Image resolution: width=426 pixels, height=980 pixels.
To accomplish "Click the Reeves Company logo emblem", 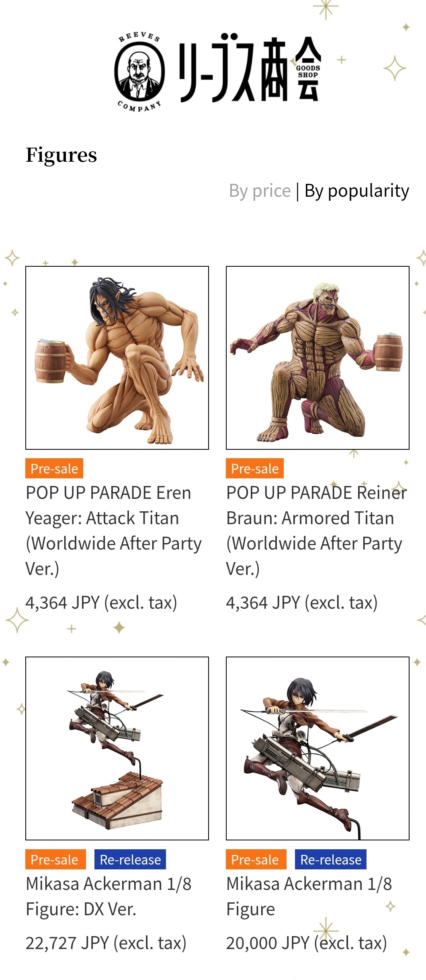I will pyautogui.click(x=139, y=71).
